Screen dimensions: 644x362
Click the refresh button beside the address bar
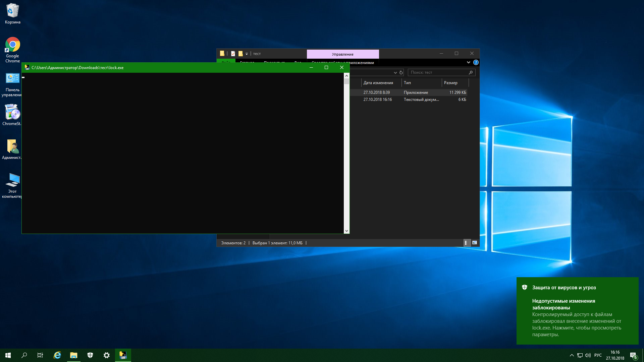[x=401, y=72]
